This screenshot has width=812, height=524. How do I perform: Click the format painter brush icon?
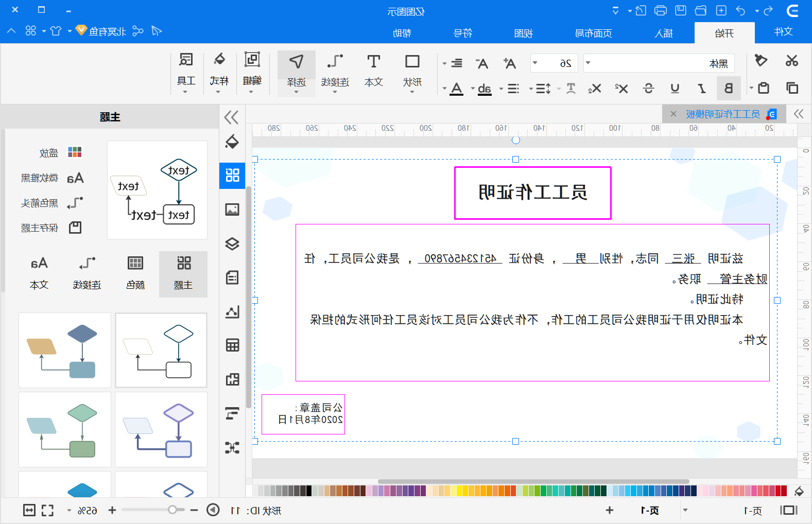click(761, 61)
